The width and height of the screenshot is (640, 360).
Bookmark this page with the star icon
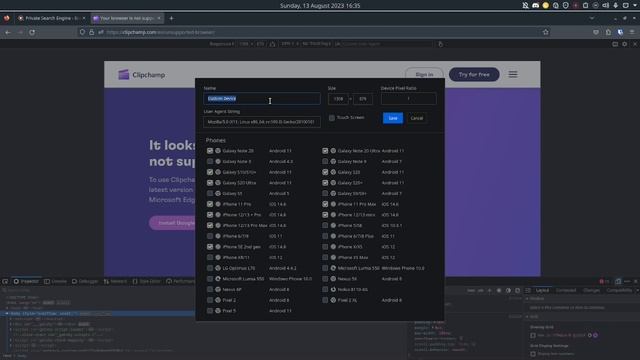click(546, 32)
